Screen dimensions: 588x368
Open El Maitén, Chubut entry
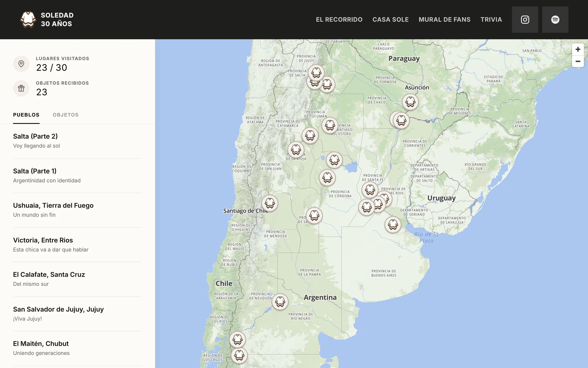[77, 349]
